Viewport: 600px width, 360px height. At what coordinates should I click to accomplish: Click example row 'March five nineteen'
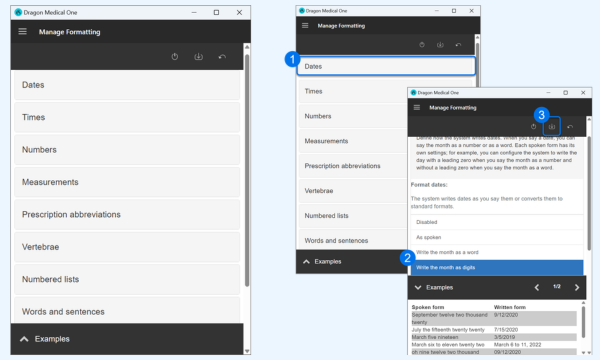[494, 337]
